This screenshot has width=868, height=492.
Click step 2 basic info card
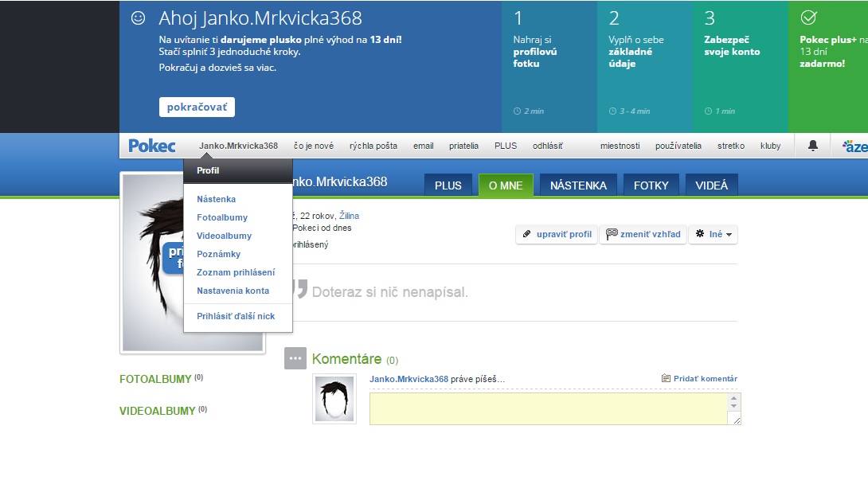tap(644, 66)
